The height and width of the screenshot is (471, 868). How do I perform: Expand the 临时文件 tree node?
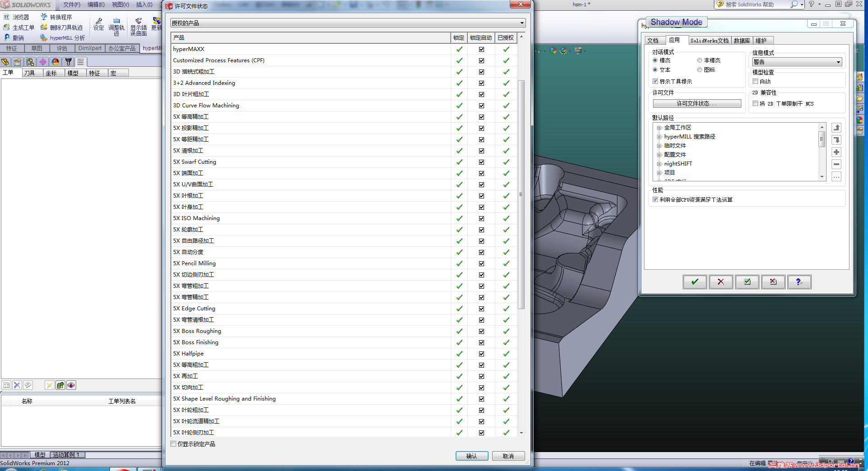(x=659, y=146)
